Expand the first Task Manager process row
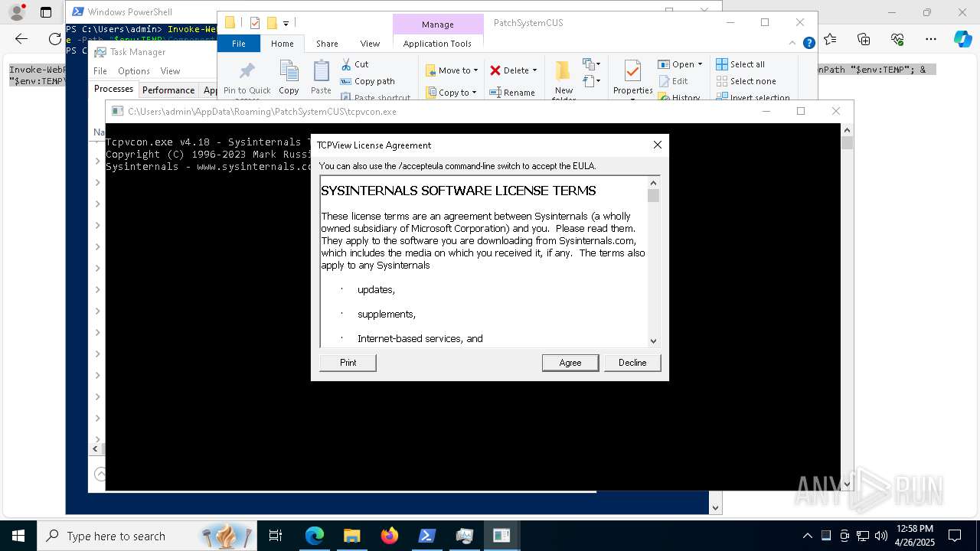Viewport: 980px width, 551px height. pyautogui.click(x=97, y=161)
